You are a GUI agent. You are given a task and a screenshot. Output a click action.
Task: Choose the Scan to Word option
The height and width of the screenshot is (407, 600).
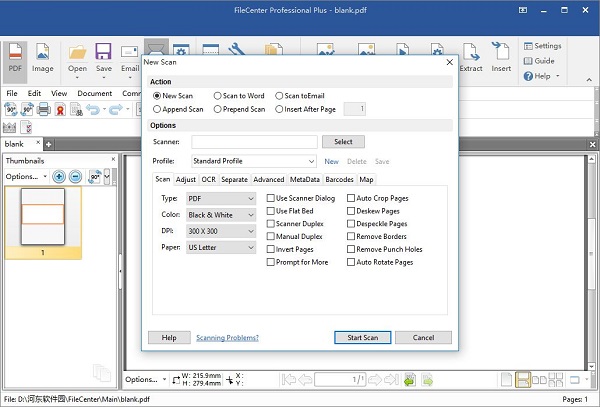pyautogui.click(x=218, y=95)
